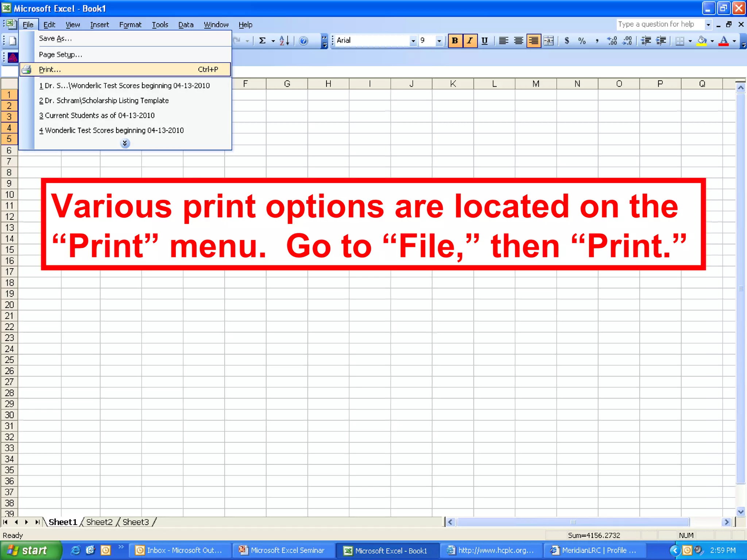The width and height of the screenshot is (747, 560).
Task: Apply red Font Color swatch
Action: click(x=724, y=40)
